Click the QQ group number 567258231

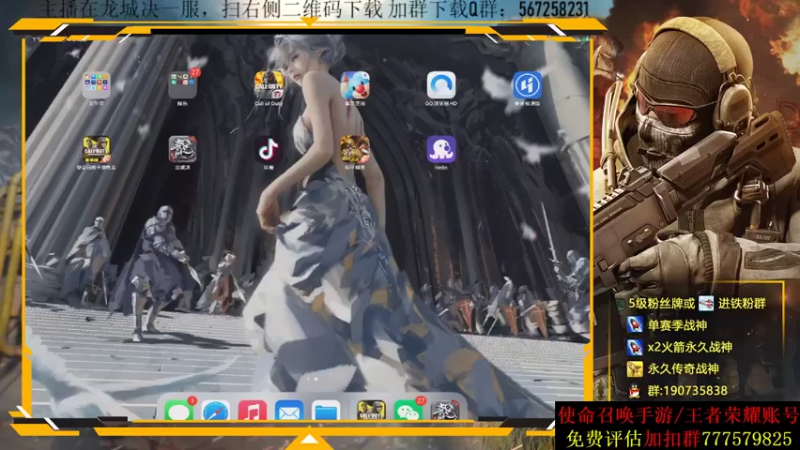click(554, 9)
